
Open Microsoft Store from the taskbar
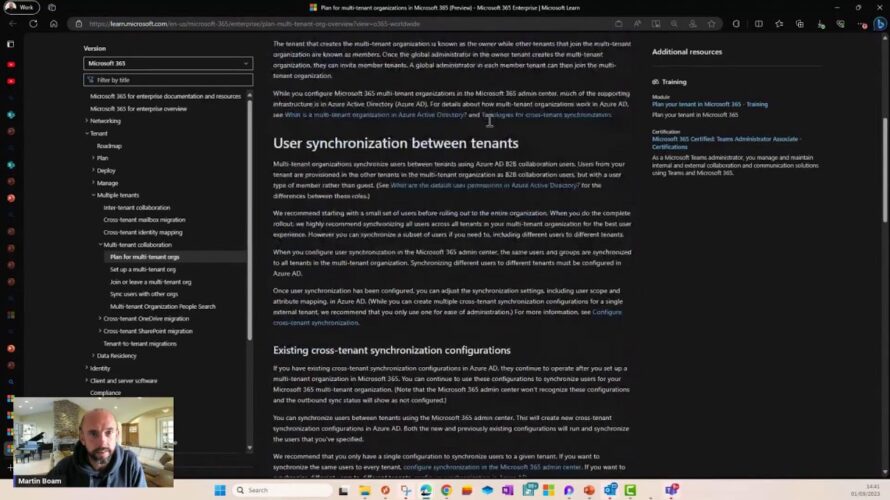point(548,490)
